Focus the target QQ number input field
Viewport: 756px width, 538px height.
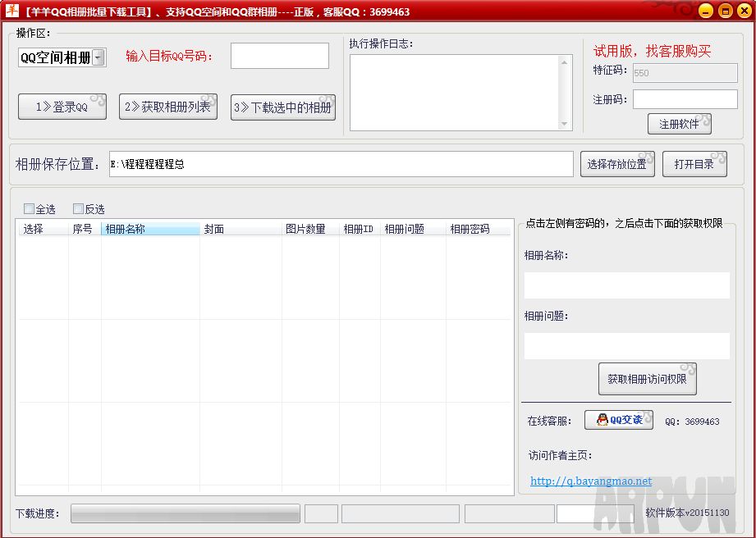[280, 56]
